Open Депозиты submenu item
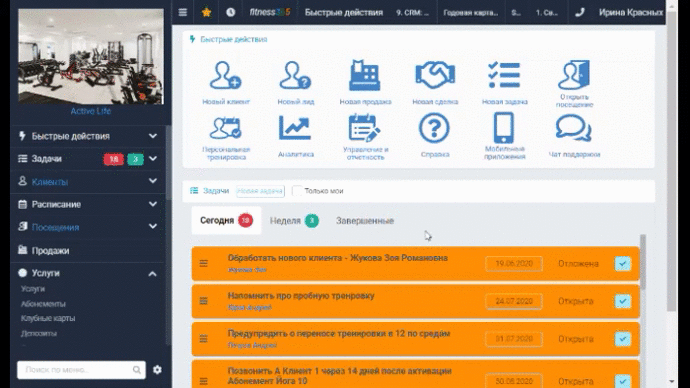The image size is (690, 388). point(39,333)
